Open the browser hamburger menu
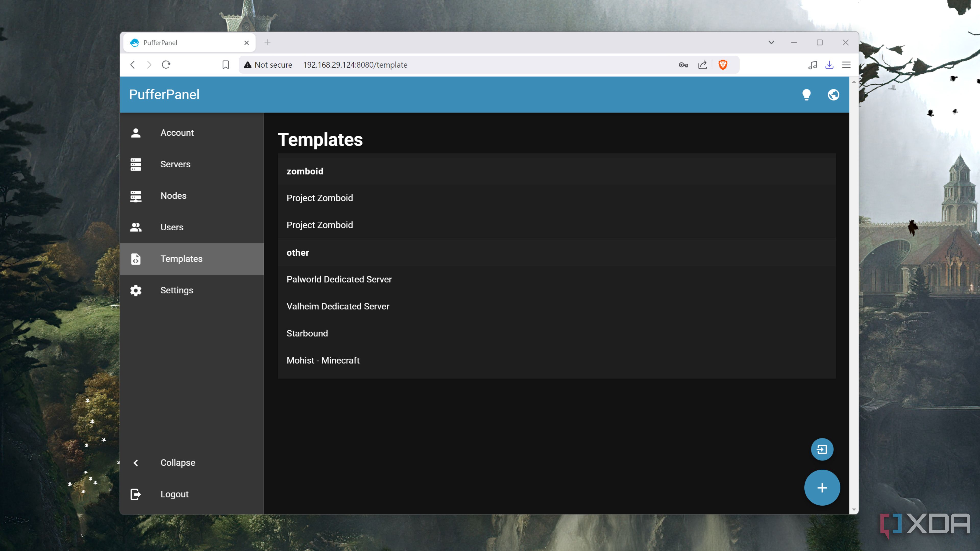This screenshot has width=980, height=551. [846, 65]
